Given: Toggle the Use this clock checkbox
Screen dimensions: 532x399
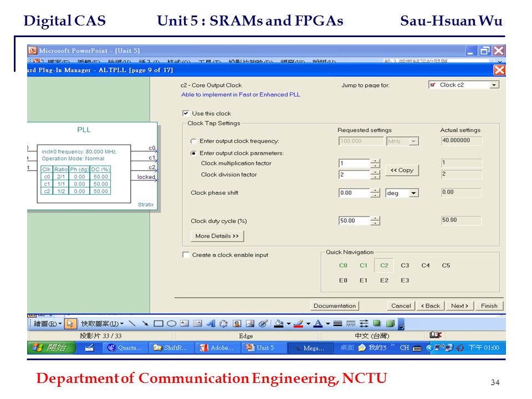Looking at the screenshot, I should point(186,113).
